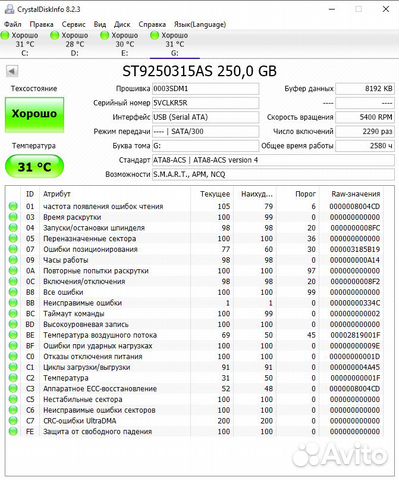The width and height of the screenshot is (399, 480).
Task: Click status icon for Ошибки при ударных нагрузках
Action: 13,346
